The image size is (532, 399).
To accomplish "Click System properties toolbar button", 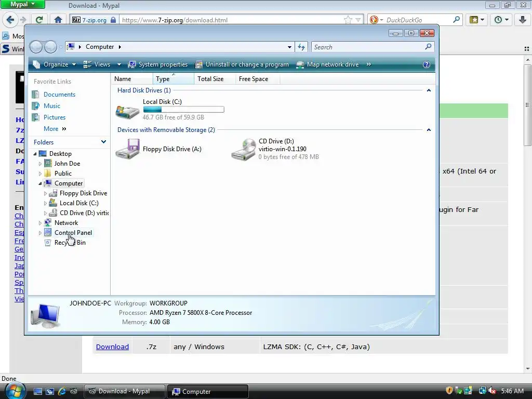I will [x=158, y=64].
